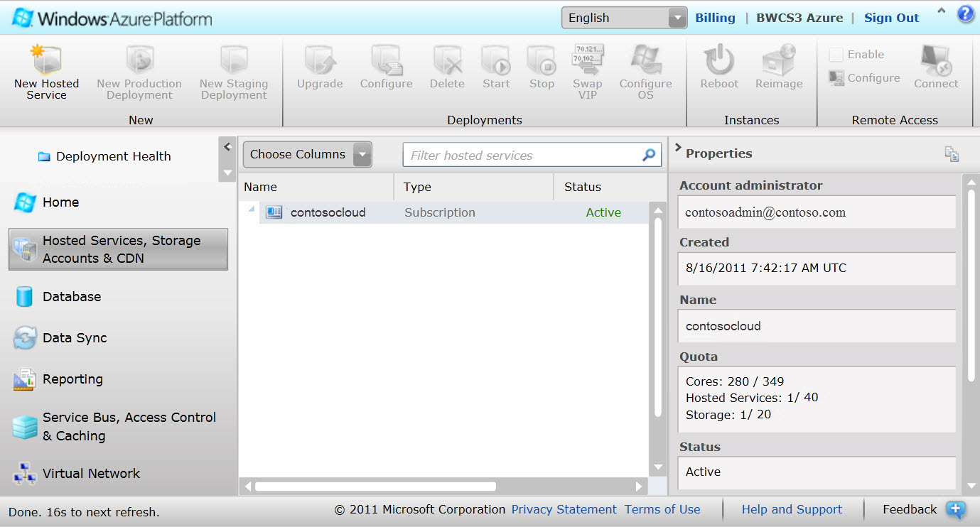Reboot the instance
Screen dimensions: 980x527
[719, 60]
